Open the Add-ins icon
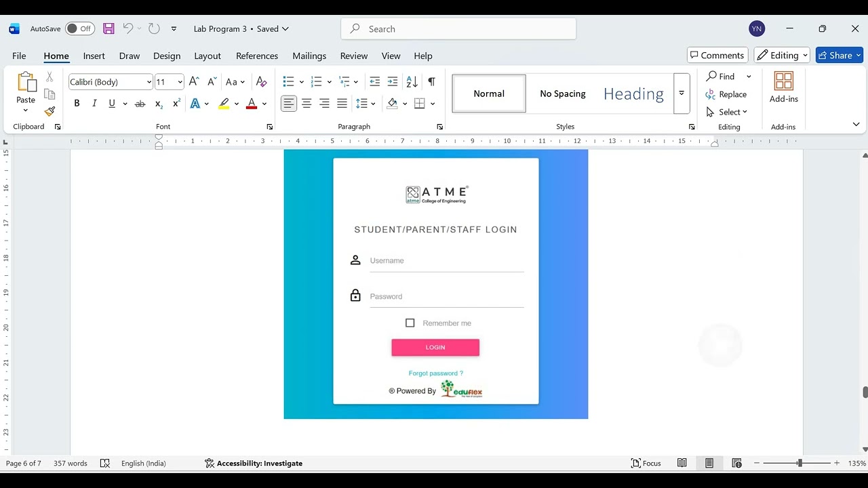This screenshot has width=868, height=488. [784, 88]
